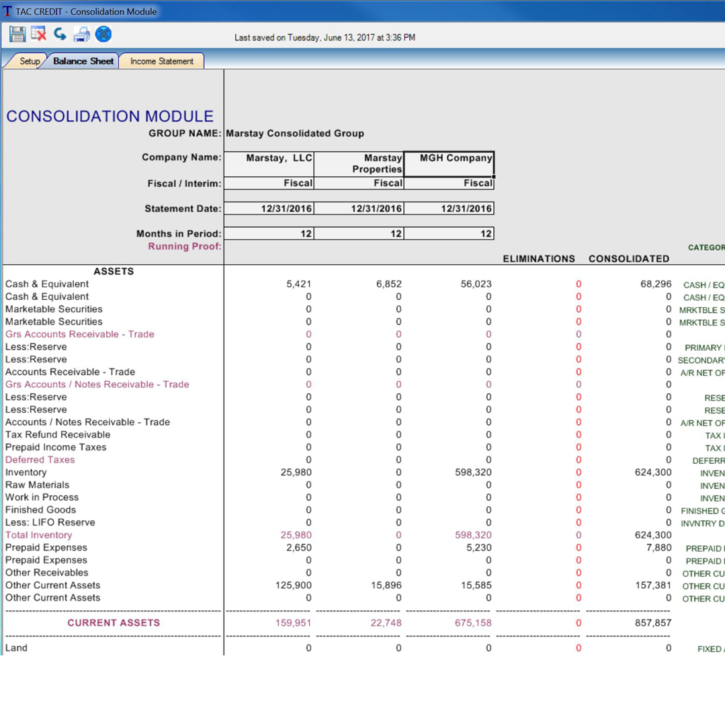The width and height of the screenshot is (725, 728).
Task: Click the blue circle close module icon
Action: click(x=103, y=34)
